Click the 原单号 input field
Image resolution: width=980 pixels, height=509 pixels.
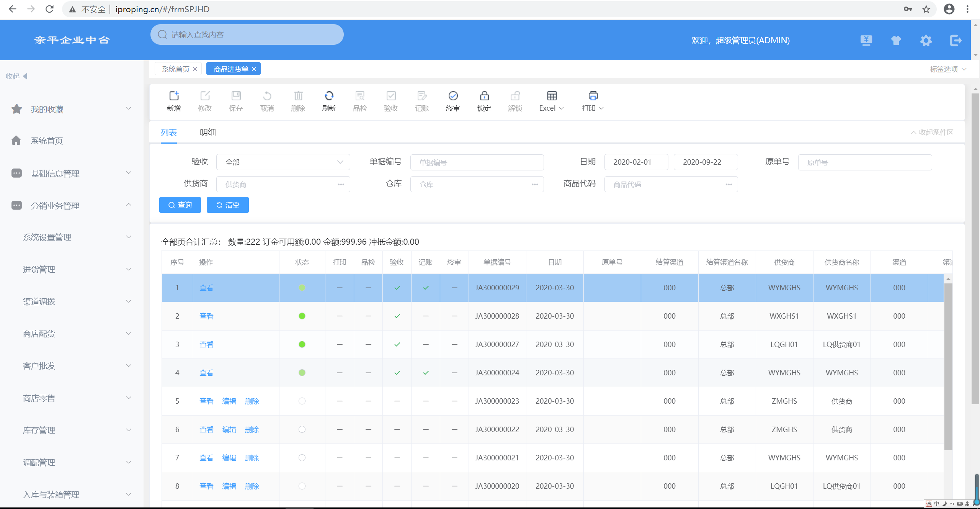(865, 162)
